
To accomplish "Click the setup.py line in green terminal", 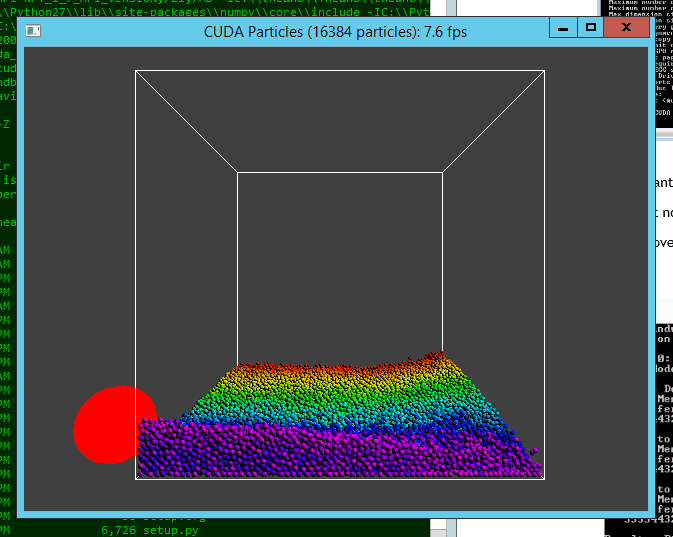I will 150,529.
